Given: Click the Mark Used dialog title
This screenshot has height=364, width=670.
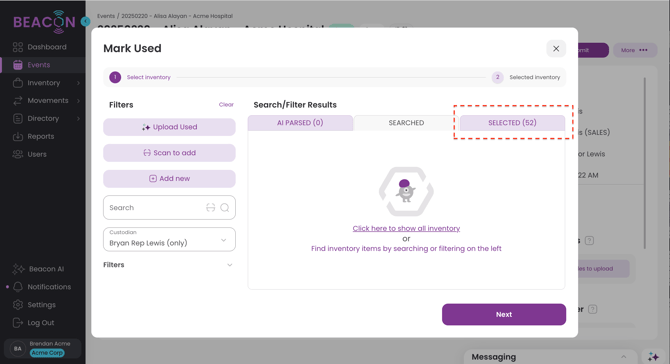Looking at the screenshot, I should (x=132, y=48).
